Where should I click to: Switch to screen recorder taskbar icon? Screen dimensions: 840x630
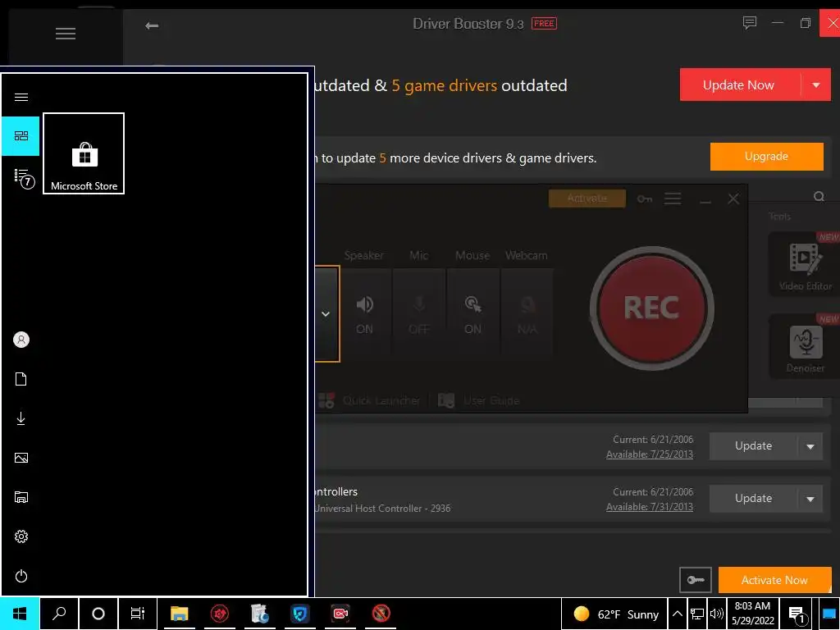click(340, 614)
